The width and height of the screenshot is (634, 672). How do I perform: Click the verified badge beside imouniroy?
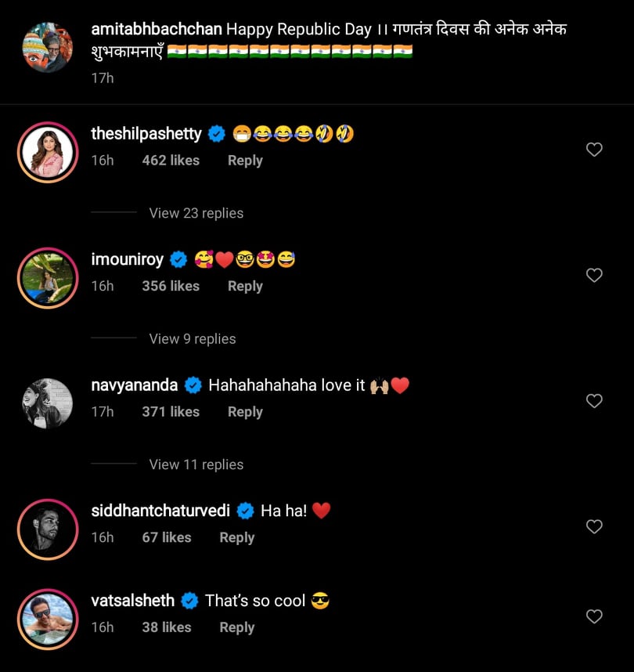tap(178, 260)
